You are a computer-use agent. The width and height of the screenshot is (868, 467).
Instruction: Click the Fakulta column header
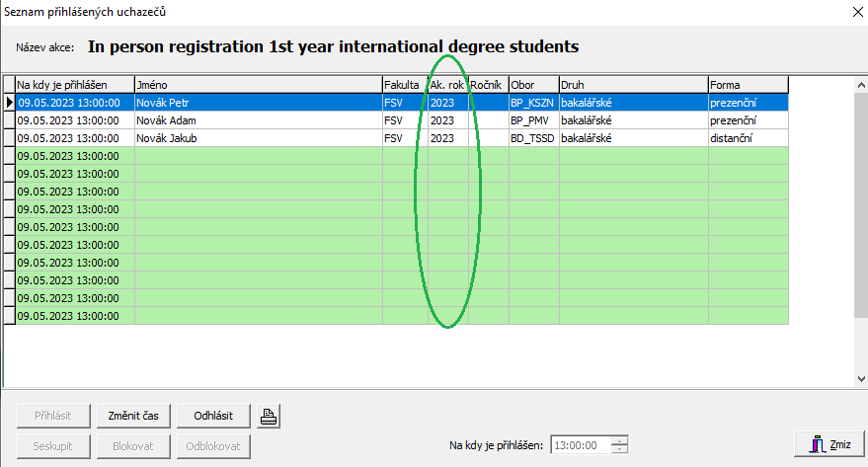(x=403, y=85)
